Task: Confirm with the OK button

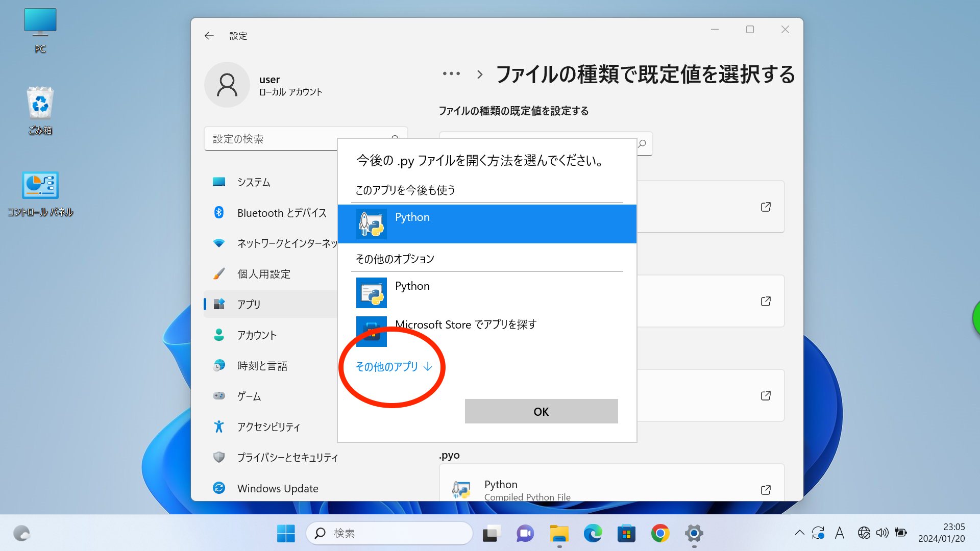Action: pyautogui.click(x=541, y=411)
